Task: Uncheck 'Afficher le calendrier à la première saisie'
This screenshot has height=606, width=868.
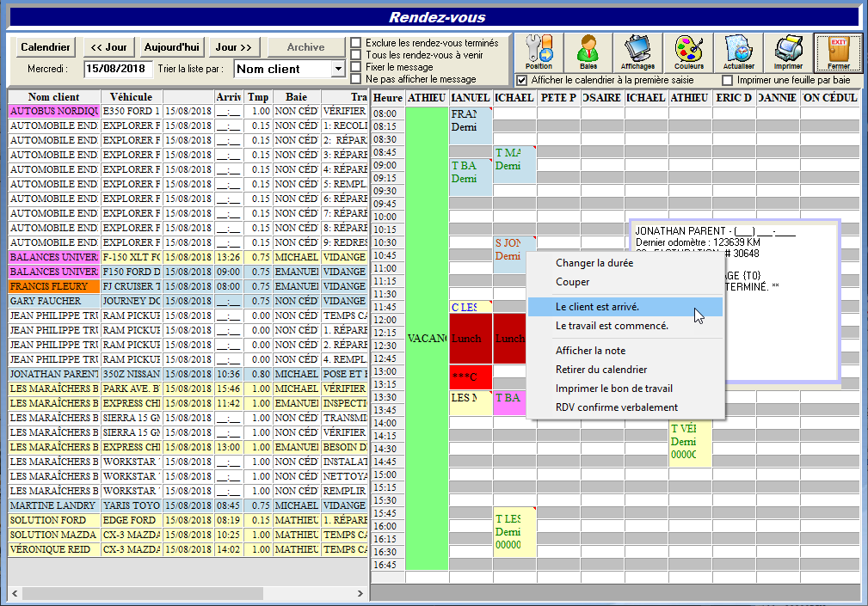Action: pyautogui.click(x=521, y=80)
